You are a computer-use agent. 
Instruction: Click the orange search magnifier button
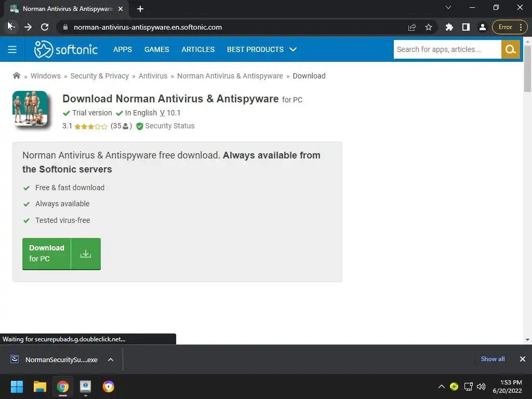510,49
